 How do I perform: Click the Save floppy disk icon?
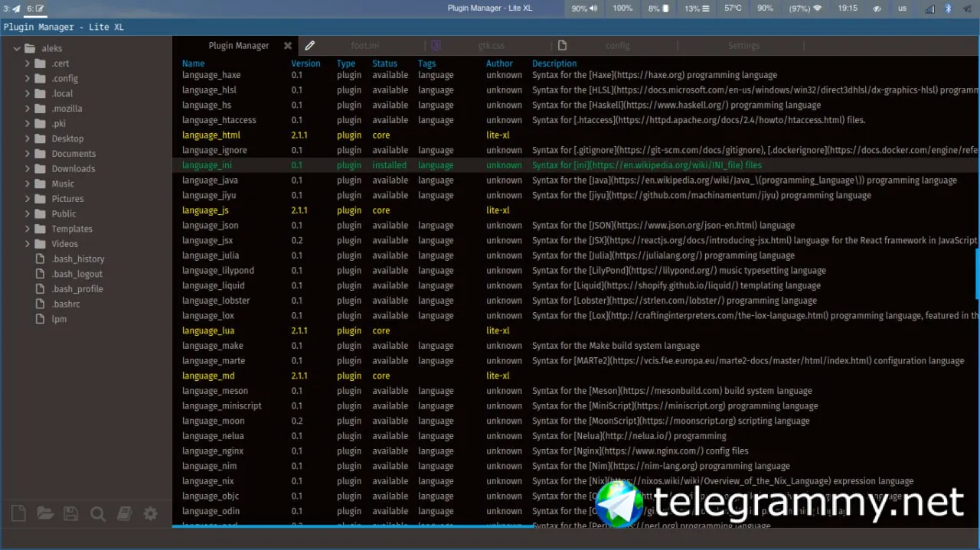click(70, 514)
